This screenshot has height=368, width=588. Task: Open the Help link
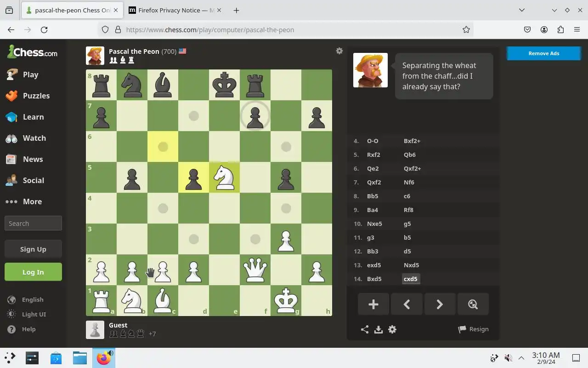[x=22, y=329]
